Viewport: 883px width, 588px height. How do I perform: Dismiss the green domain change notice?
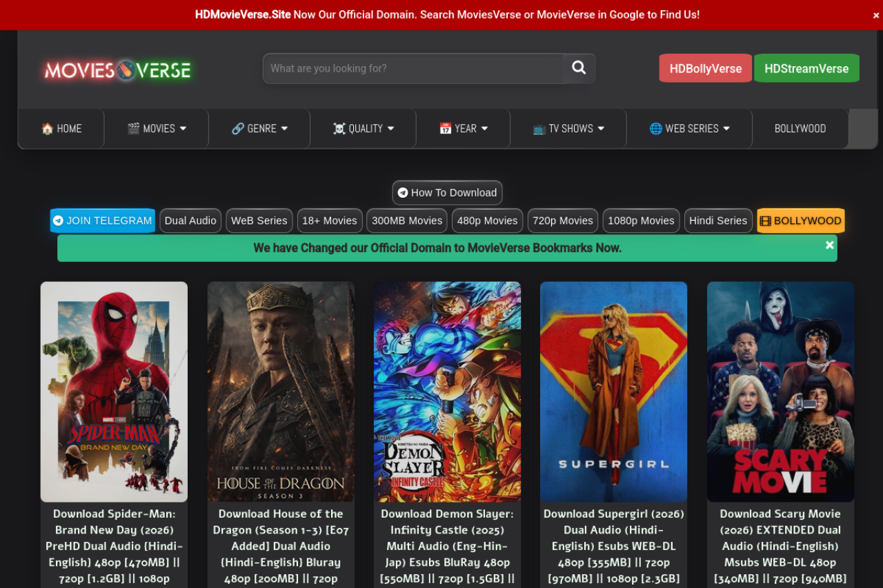click(x=829, y=245)
